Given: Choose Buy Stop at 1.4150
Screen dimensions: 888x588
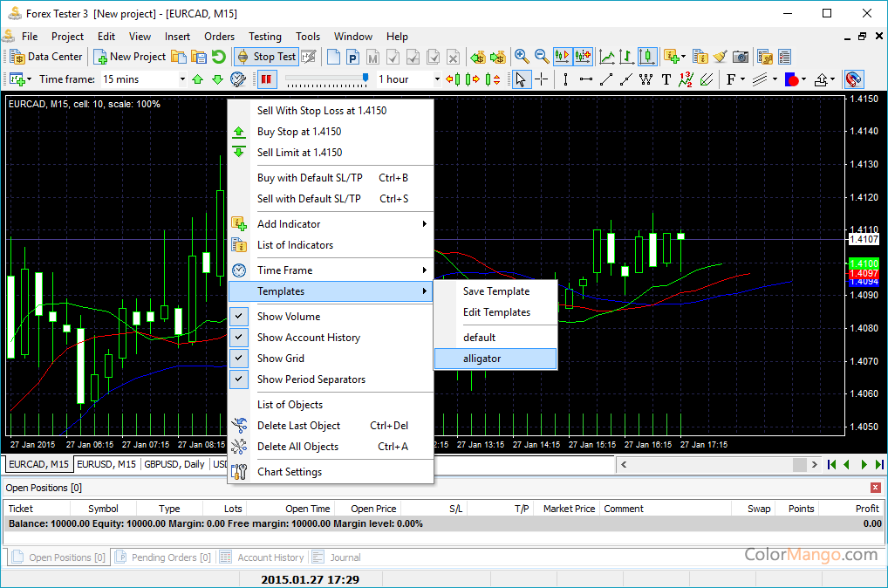Looking at the screenshot, I should click(331, 132).
